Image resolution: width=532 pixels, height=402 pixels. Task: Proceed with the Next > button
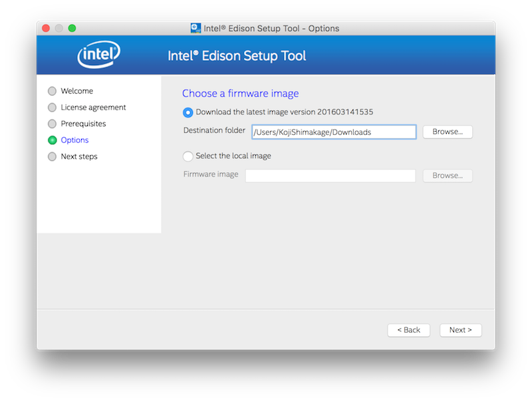tap(460, 330)
